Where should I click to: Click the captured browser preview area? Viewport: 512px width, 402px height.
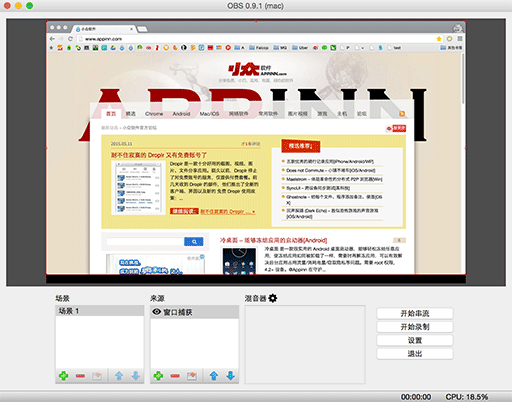click(256, 148)
